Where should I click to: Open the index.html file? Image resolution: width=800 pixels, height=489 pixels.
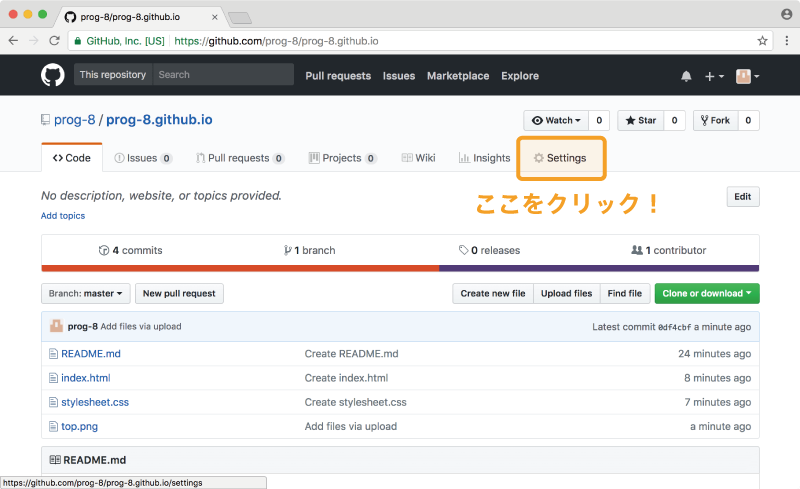coord(86,378)
